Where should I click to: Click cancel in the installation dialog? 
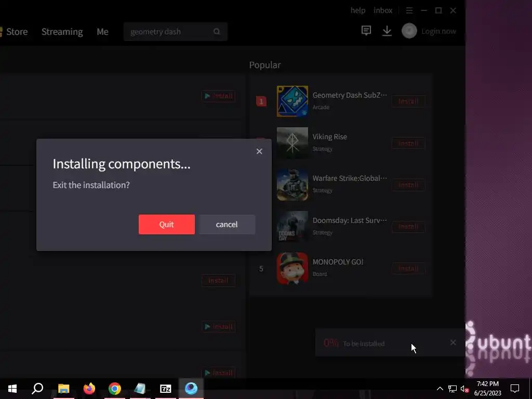(x=227, y=224)
